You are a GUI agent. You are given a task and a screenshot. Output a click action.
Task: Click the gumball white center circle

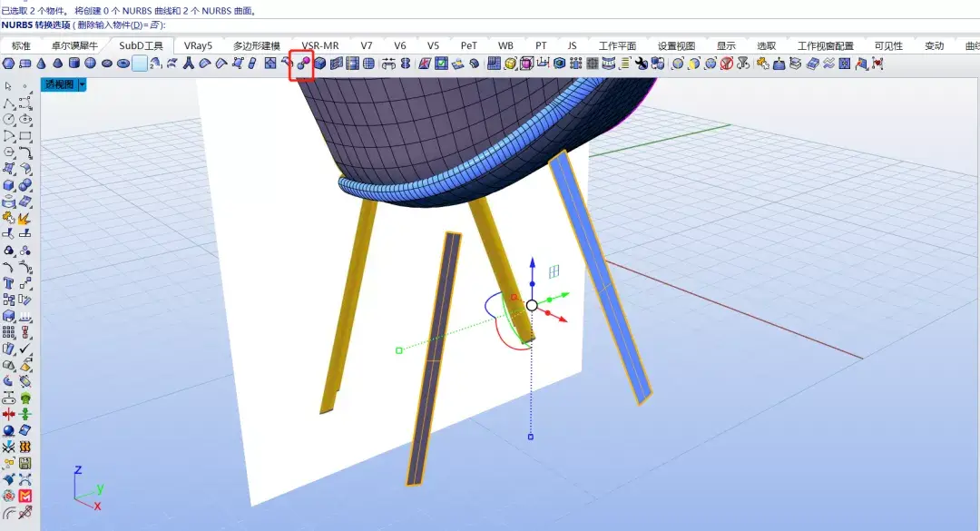click(532, 305)
